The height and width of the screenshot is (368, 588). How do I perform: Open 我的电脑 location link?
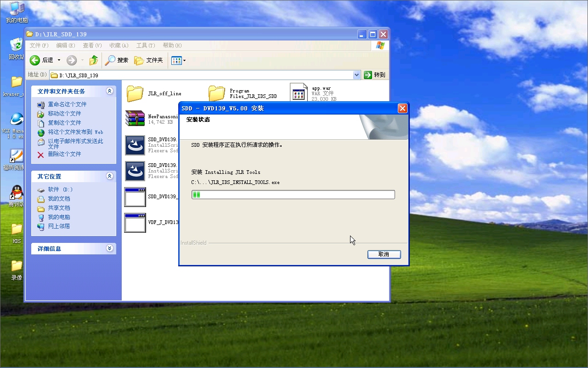(x=59, y=217)
